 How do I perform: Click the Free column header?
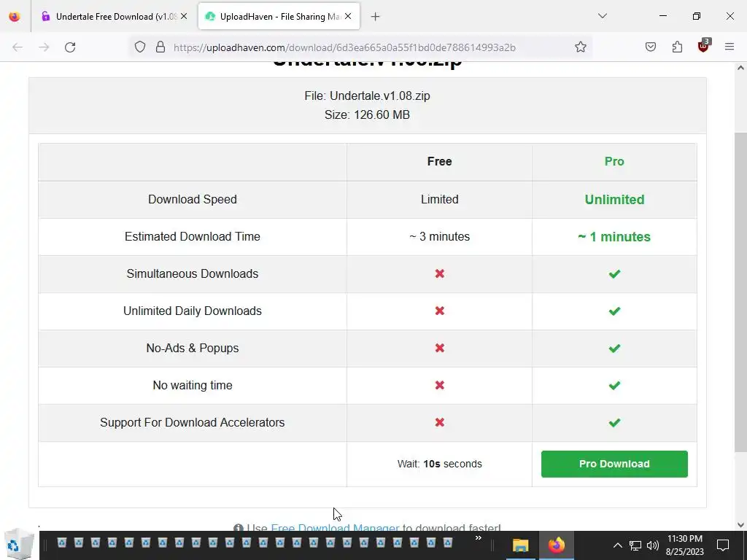(x=439, y=161)
